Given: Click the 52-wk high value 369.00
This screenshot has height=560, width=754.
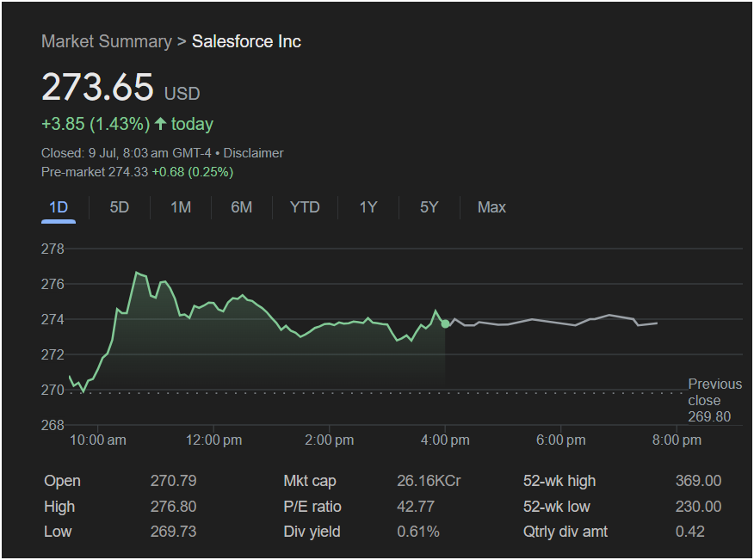Looking at the screenshot, I should coord(698,481).
